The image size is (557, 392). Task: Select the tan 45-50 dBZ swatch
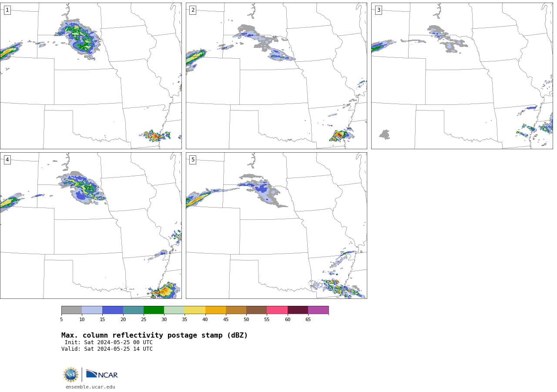pyautogui.click(x=236, y=310)
